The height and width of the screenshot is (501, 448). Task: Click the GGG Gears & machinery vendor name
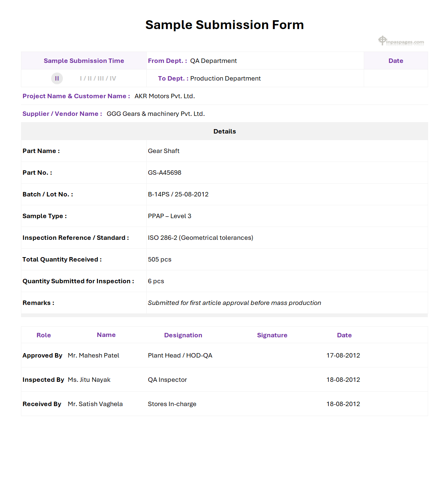click(156, 114)
